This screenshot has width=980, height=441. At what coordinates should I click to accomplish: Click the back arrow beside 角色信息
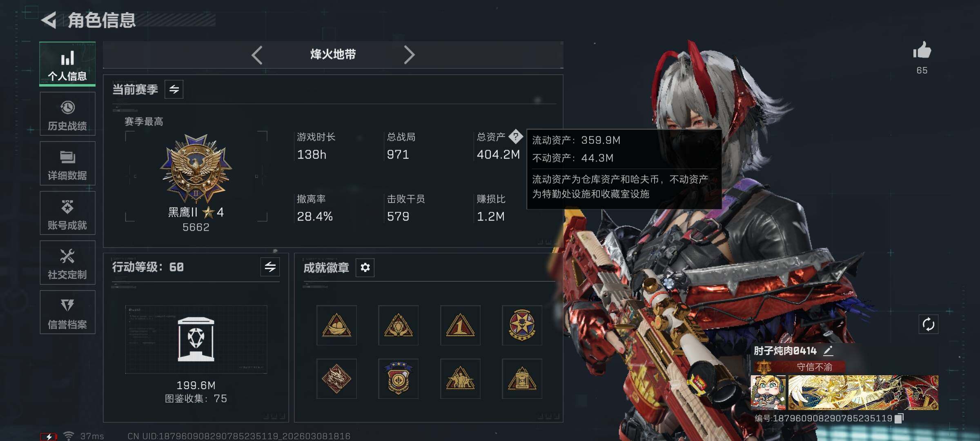pos(49,20)
